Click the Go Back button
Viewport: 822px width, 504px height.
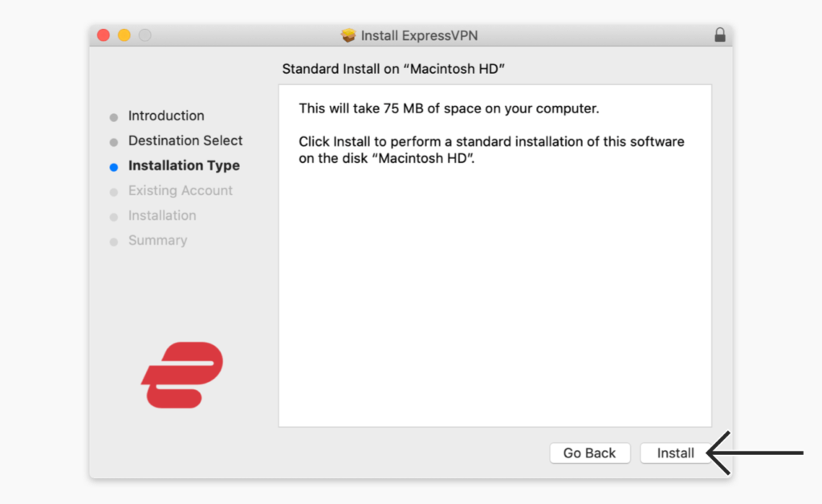[590, 453]
